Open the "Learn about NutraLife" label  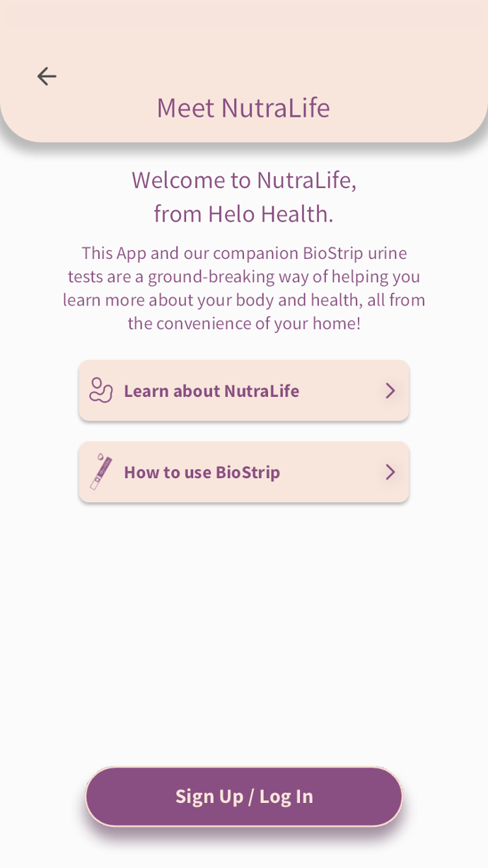pos(211,391)
